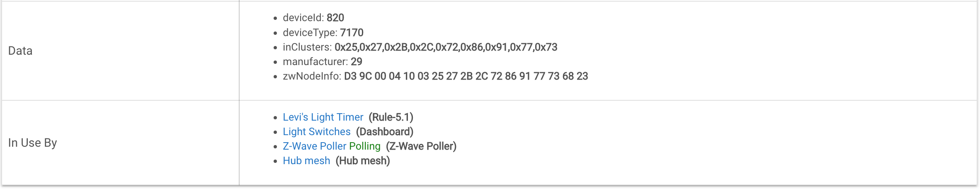Click the deviceType value 7170
The width and height of the screenshot is (980, 189).
click(x=352, y=33)
